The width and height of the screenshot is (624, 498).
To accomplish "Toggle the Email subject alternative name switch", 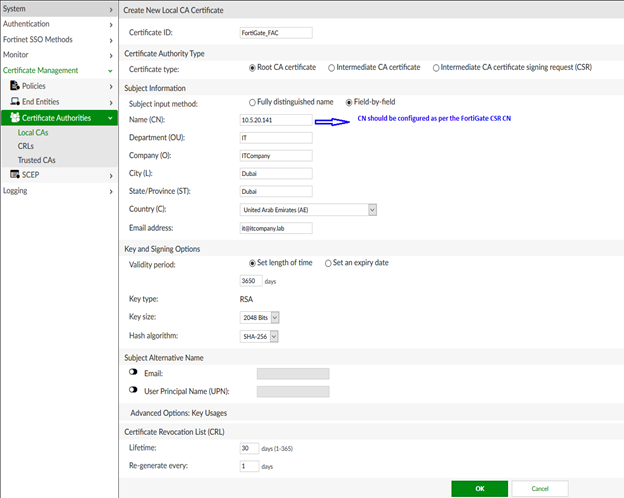I will [133, 373].
